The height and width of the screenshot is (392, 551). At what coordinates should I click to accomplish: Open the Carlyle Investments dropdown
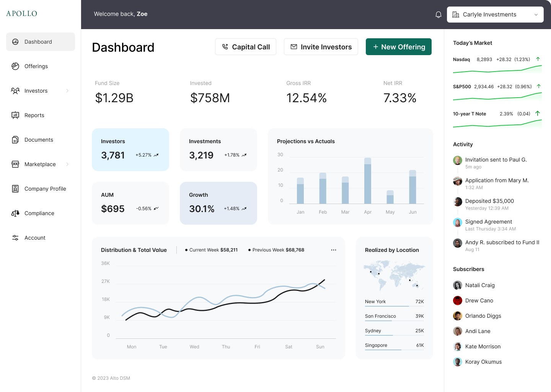point(495,15)
